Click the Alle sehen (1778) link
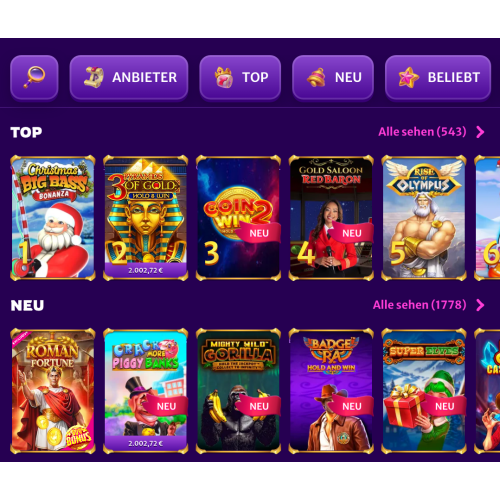This screenshot has height=500, width=500. tap(420, 305)
